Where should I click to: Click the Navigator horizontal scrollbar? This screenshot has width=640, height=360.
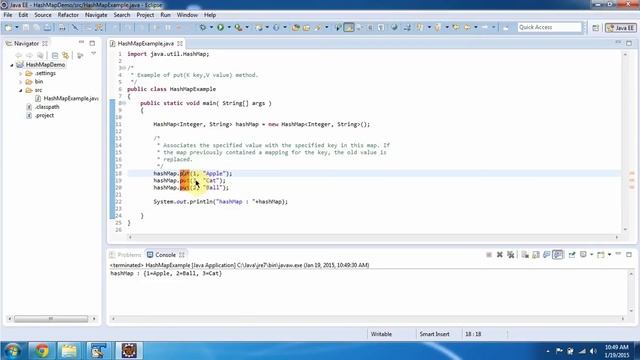point(51,318)
